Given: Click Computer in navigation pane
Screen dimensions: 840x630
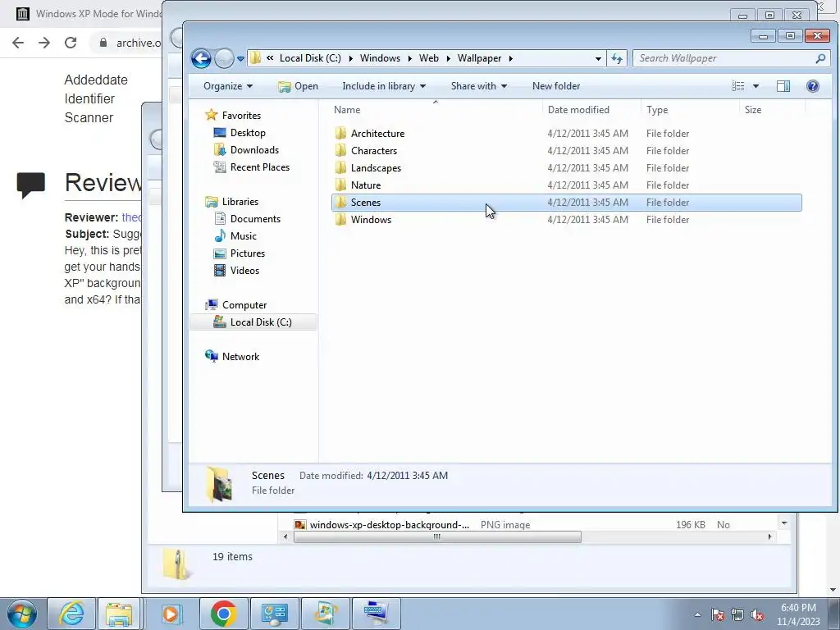Looking at the screenshot, I should coord(244,305).
